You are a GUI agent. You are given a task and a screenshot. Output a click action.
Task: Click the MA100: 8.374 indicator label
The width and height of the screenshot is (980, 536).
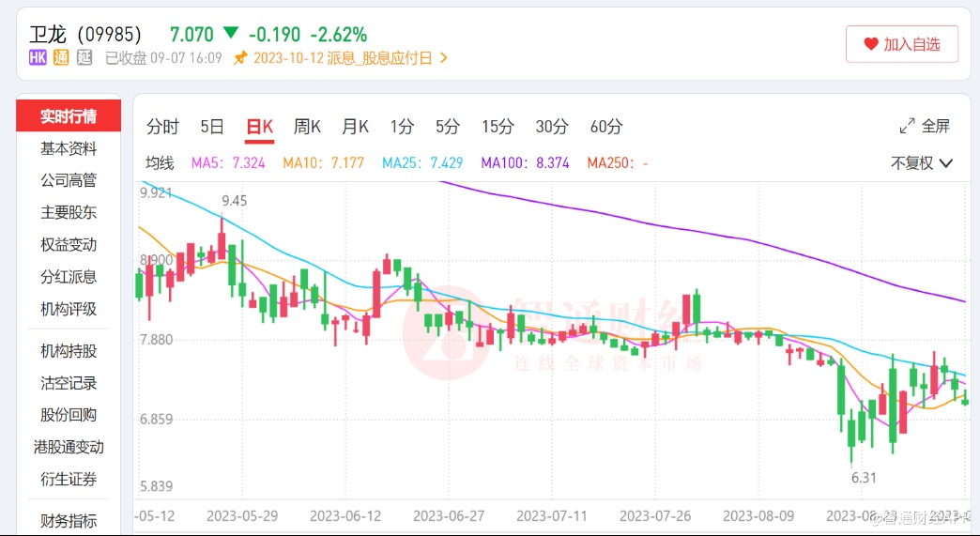click(525, 163)
